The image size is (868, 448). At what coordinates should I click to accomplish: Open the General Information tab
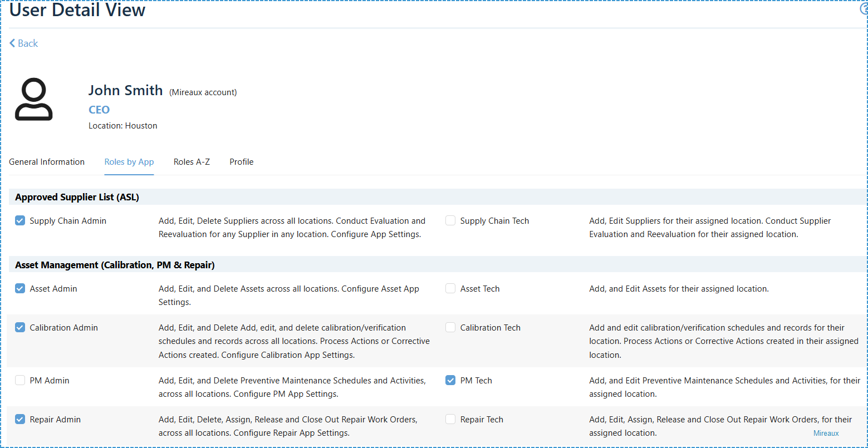(x=47, y=162)
